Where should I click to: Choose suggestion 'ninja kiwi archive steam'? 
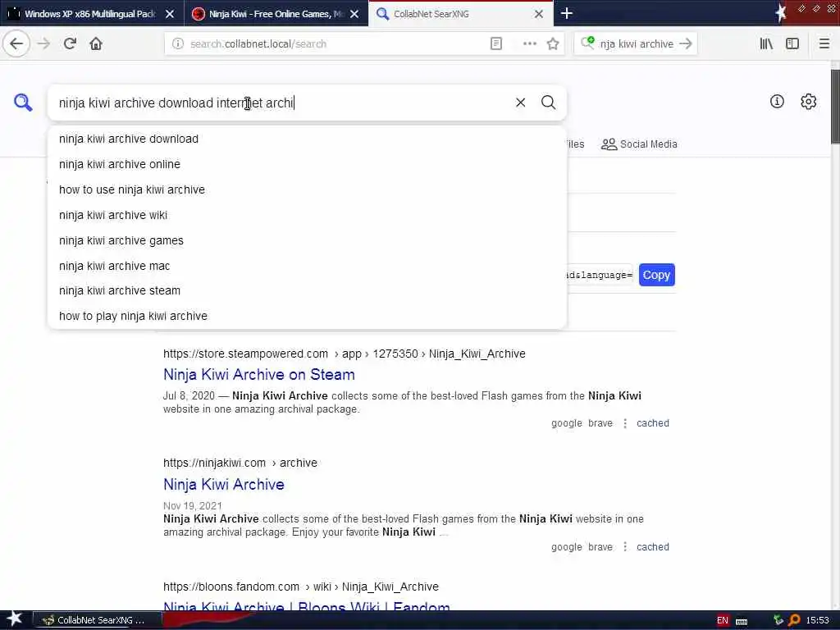tap(307, 290)
